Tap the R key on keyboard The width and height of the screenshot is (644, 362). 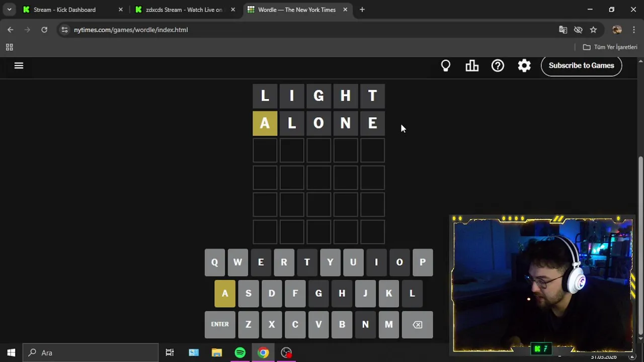pyautogui.click(x=284, y=262)
